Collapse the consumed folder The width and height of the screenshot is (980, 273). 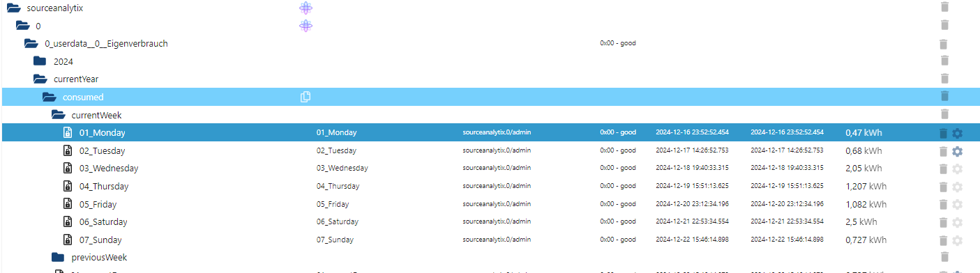click(49, 97)
